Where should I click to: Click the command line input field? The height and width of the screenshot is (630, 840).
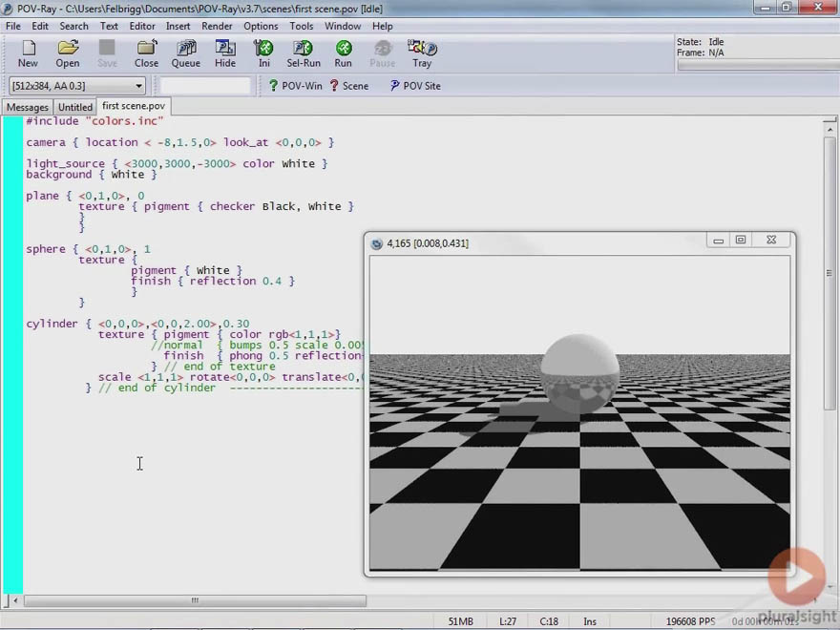[x=205, y=86]
